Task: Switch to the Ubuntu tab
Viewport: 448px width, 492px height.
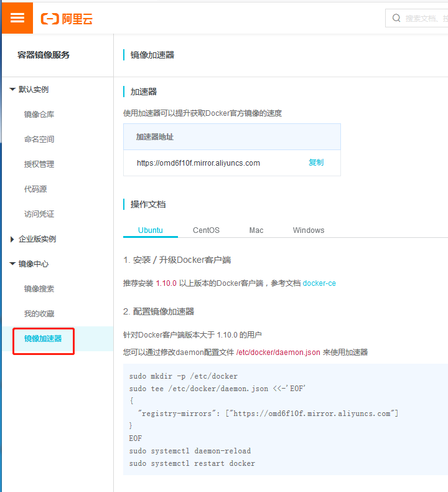Action: 151,230
